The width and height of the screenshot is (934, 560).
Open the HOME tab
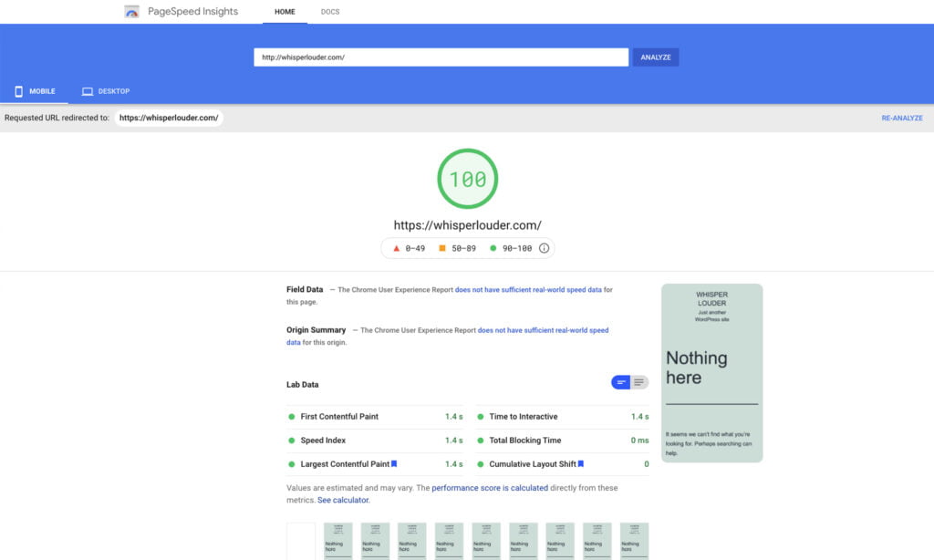(285, 12)
